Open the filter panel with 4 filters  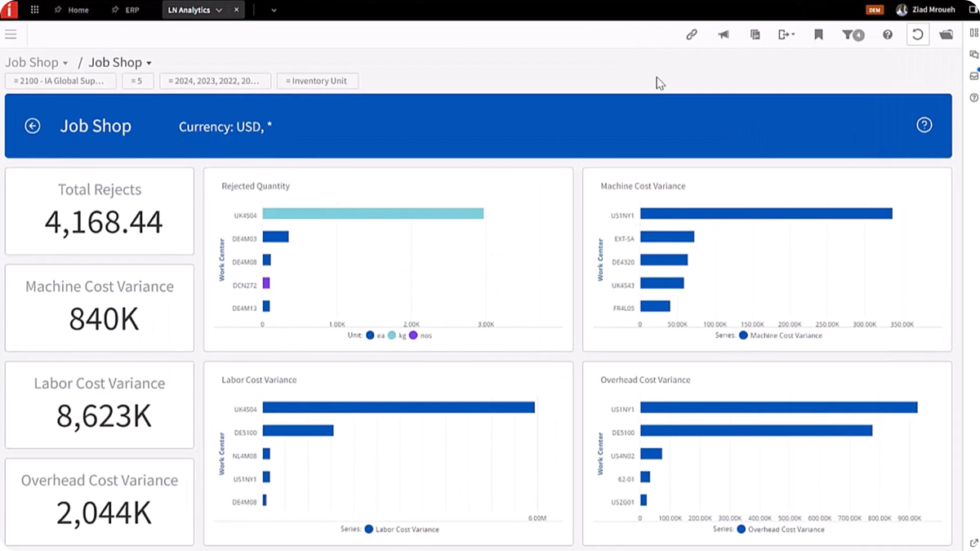point(853,34)
